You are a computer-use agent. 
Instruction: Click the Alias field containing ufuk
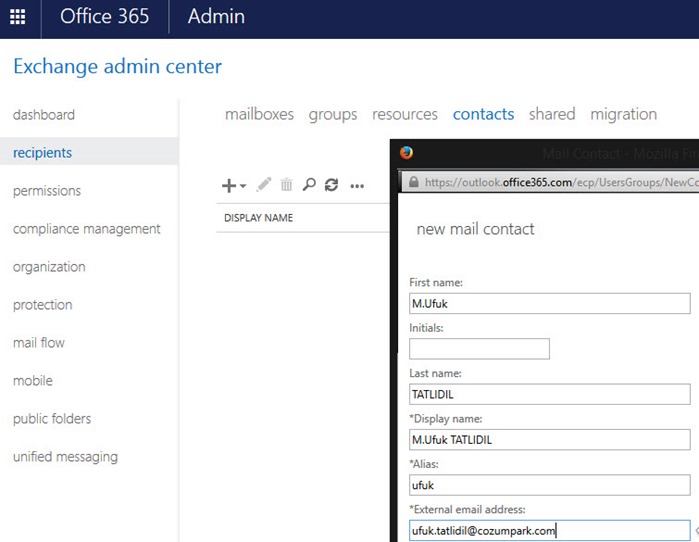(550, 485)
